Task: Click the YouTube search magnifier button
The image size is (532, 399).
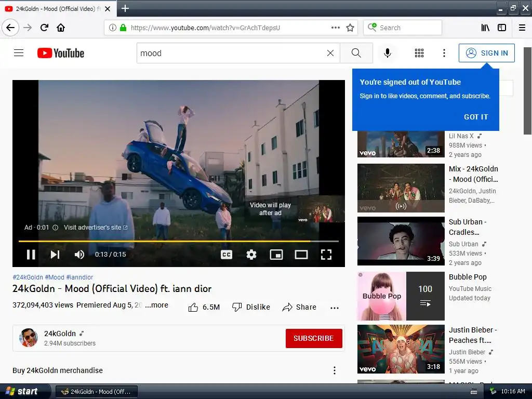Action: pos(356,53)
